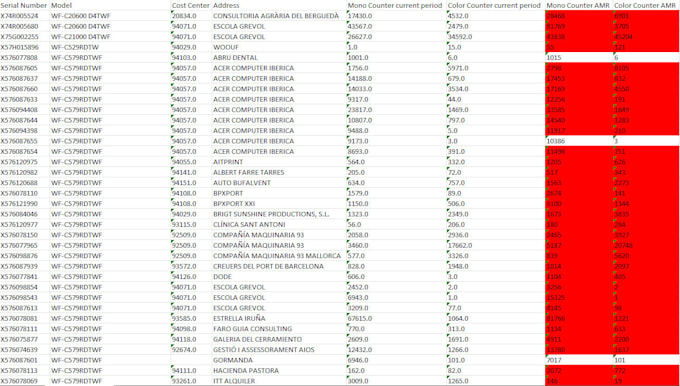Click cost center cell 94103.0
The image size is (680, 386).
[x=184, y=58]
